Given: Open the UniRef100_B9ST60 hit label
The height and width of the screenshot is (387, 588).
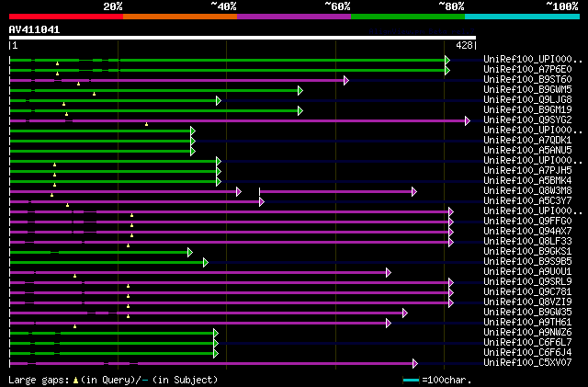Looking at the screenshot, I should click(x=527, y=80).
